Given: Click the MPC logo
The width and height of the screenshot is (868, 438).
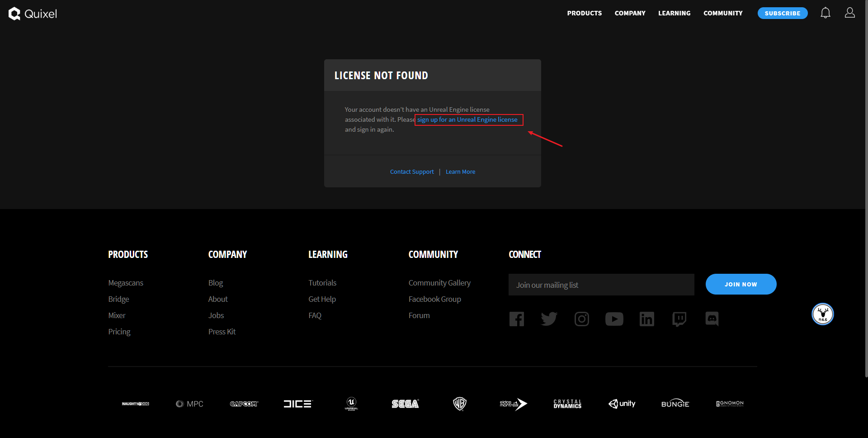Looking at the screenshot, I should [189, 404].
